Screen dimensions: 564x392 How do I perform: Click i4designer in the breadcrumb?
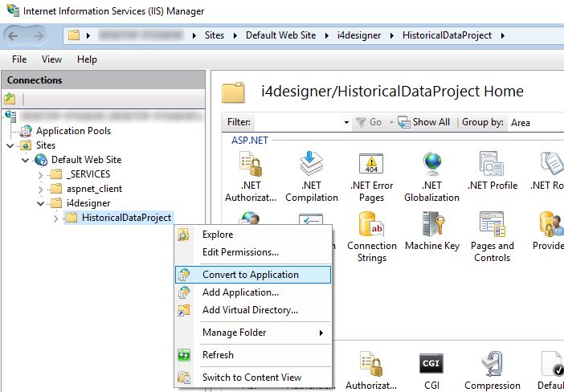(x=359, y=35)
